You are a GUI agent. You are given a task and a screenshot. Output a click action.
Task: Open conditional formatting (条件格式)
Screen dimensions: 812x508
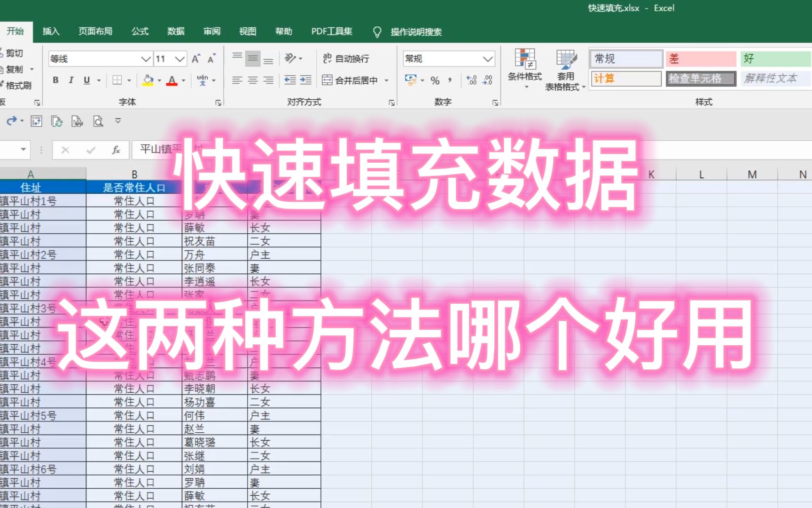tap(524, 68)
